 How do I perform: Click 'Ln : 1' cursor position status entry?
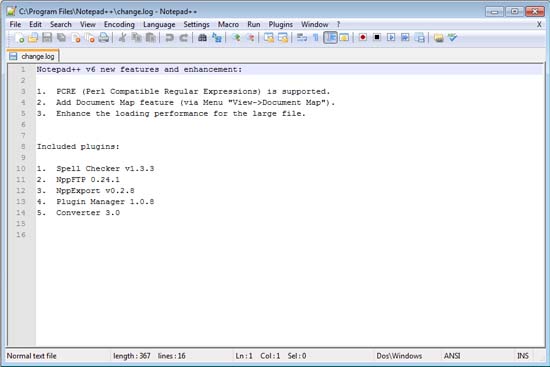pos(244,356)
